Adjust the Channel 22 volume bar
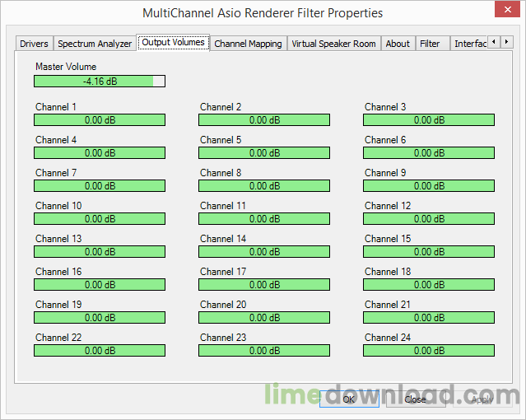 coord(100,351)
